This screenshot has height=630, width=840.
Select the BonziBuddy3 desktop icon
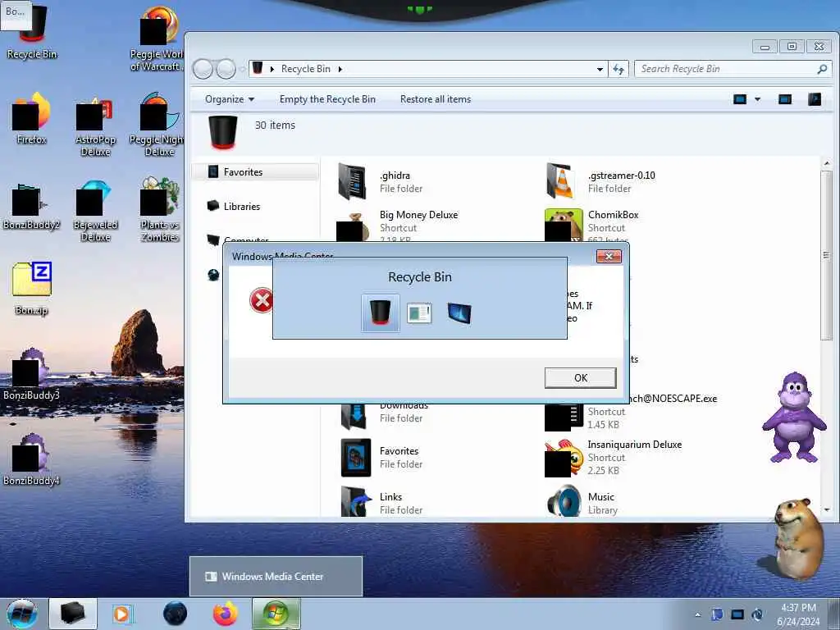tap(32, 374)
